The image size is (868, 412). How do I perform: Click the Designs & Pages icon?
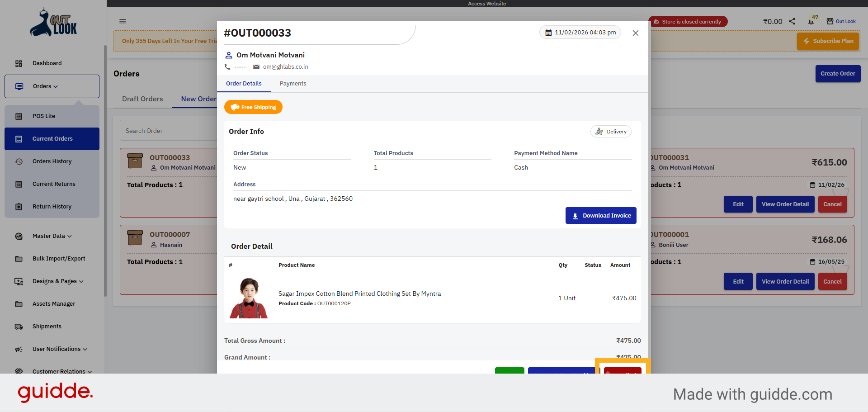pyautogui.click(x=19, y=281)
